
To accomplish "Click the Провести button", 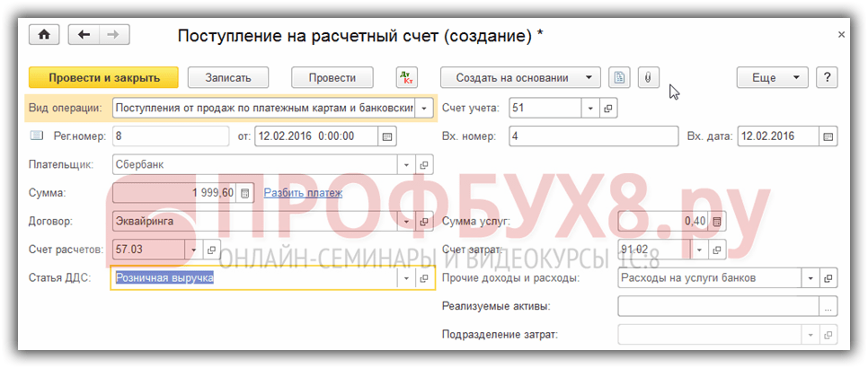I will 332,78.
